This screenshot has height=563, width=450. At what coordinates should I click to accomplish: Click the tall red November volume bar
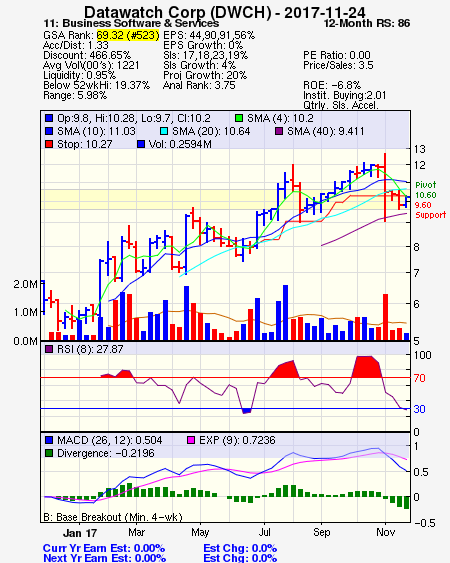click(385, 317)
